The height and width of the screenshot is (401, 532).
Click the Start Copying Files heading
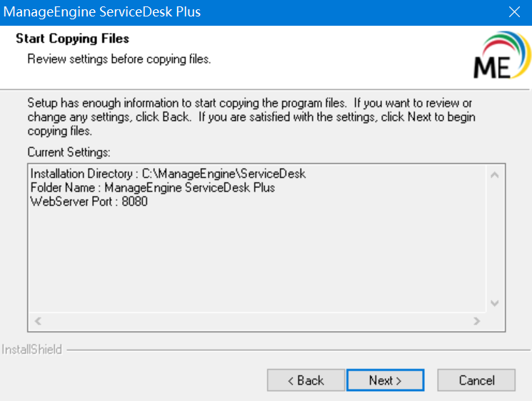click(x=72, y=38)
